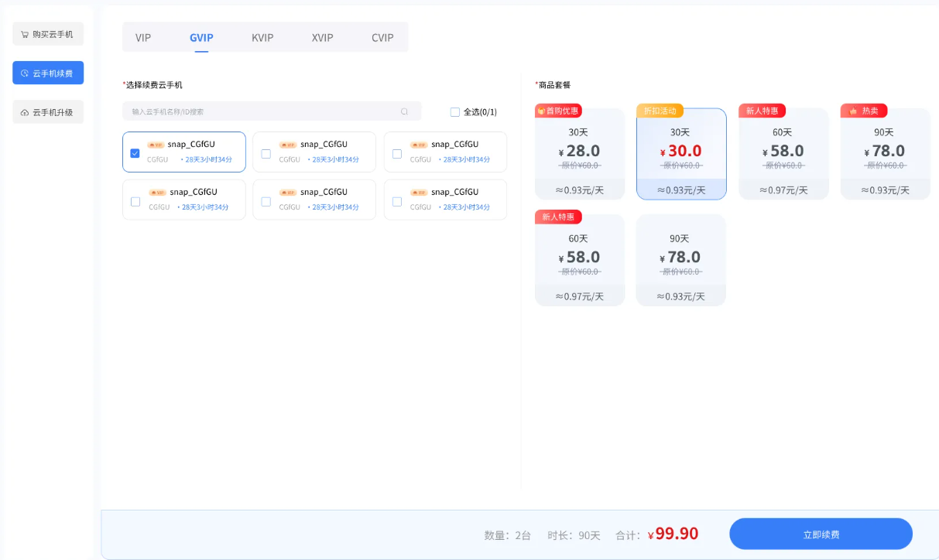Click the magnifier icon in the search box
Screen dimensions: 939x560
[404, 111]
